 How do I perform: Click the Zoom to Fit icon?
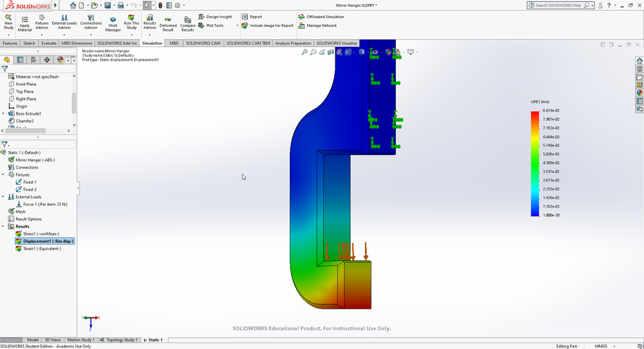pyautogui.click(x=305, y=52)
